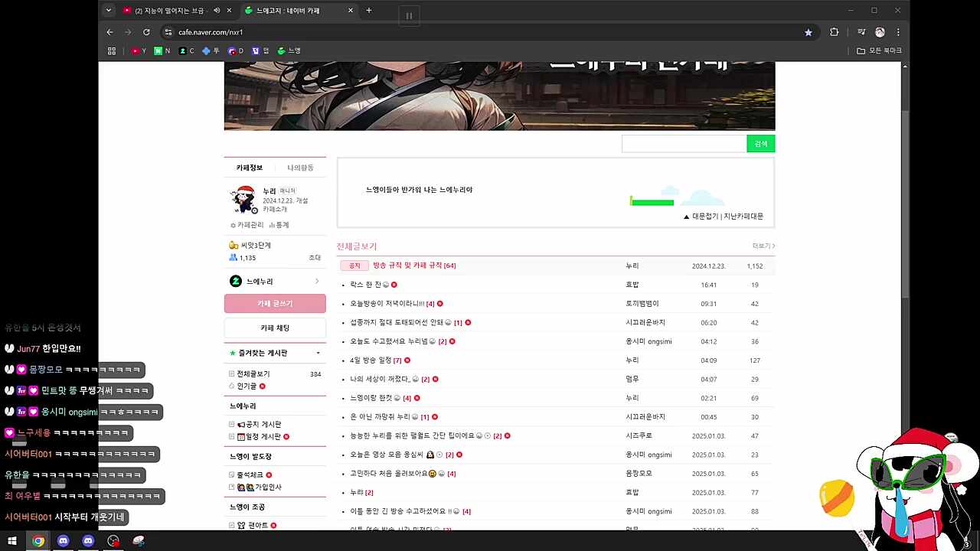Open the bookmark labeled D

236,51
